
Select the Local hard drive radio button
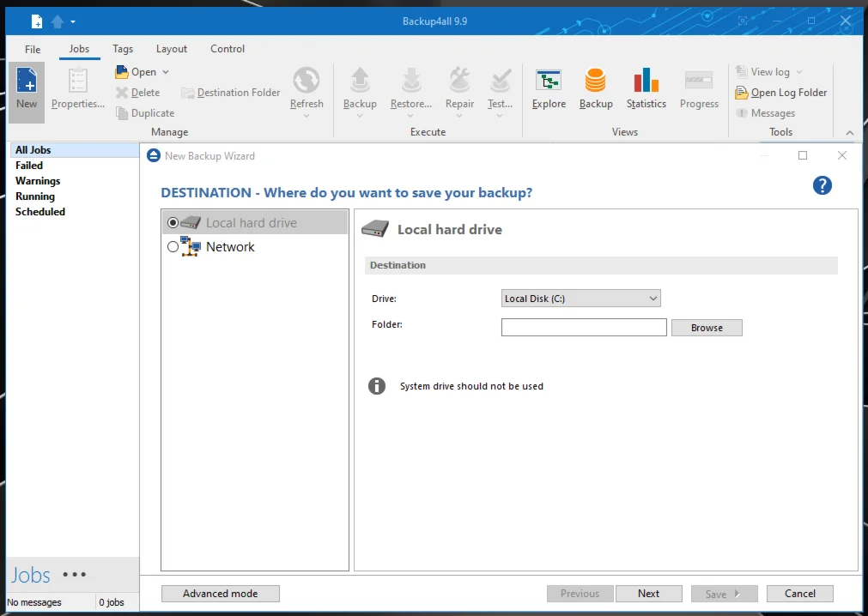point(173,222)
